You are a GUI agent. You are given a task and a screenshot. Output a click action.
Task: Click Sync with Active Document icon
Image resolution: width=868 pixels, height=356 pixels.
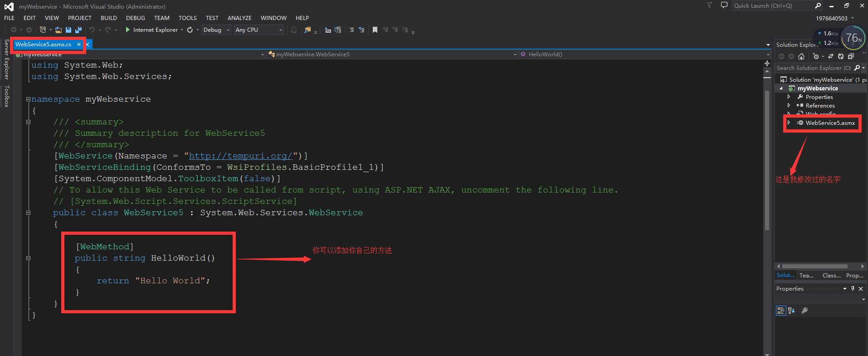pos(830,56)
